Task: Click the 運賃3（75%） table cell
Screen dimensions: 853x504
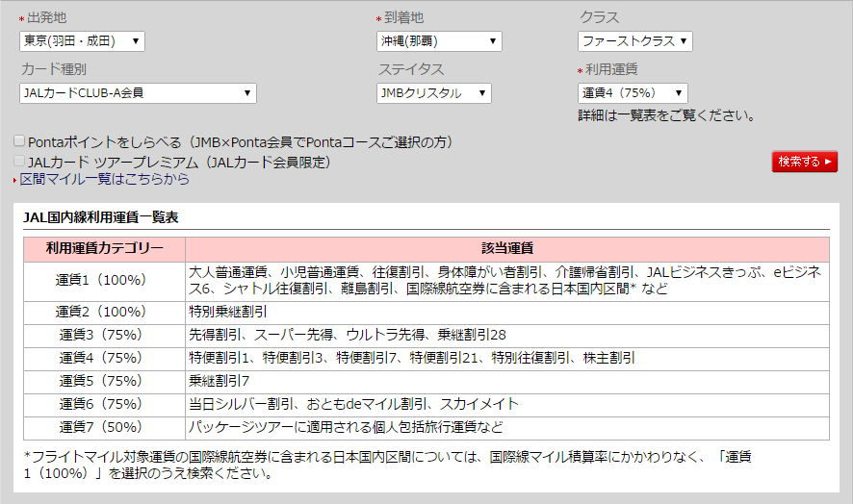Action: tap(104, 336)
